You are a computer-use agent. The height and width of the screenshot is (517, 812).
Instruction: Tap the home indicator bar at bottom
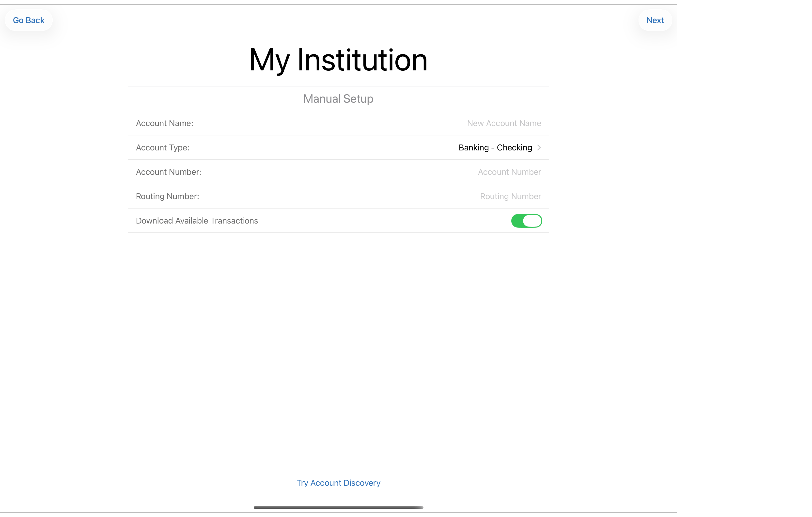(338, 507)
